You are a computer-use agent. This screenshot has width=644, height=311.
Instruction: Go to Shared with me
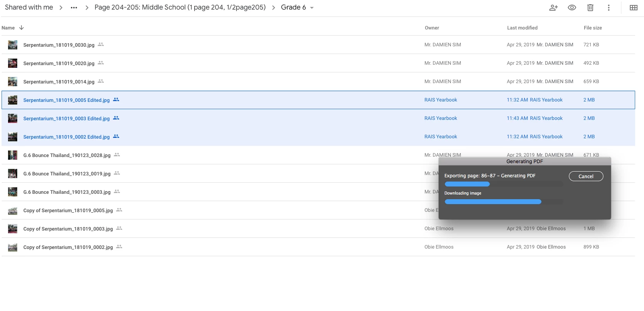[x=29, y=7]
